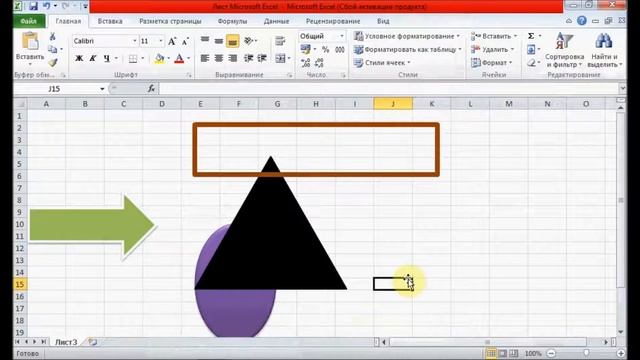The height and width of the screenshot is (360, 640).
Task: Apply fill color with the paint bucket icon
Action: click(x=160, y=59)
